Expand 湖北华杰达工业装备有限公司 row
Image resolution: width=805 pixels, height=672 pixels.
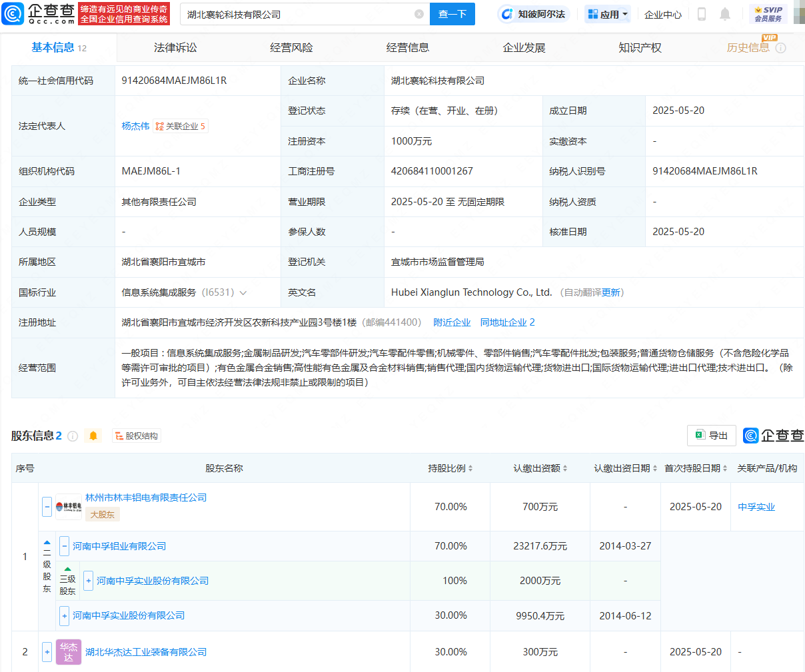coord(47,652)
